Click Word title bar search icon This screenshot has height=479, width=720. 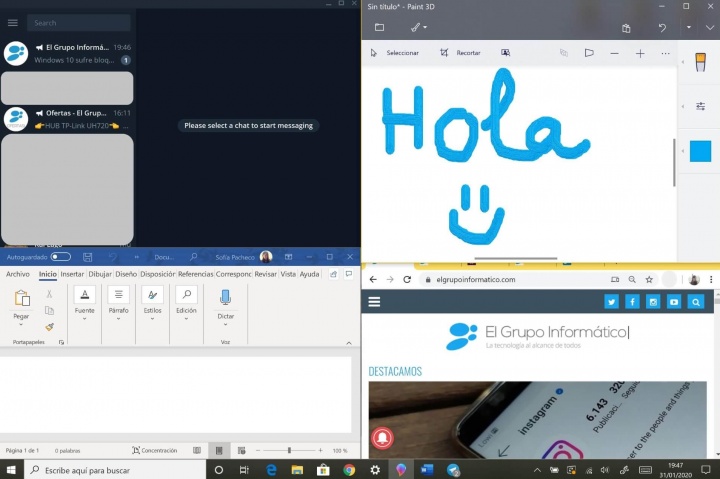[193, 257]
